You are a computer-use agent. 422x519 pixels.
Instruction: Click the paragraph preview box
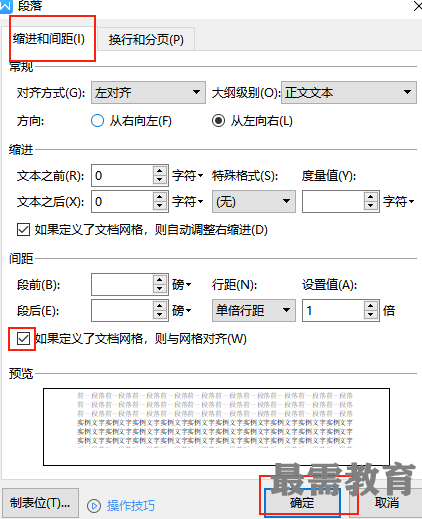point(216,427)
